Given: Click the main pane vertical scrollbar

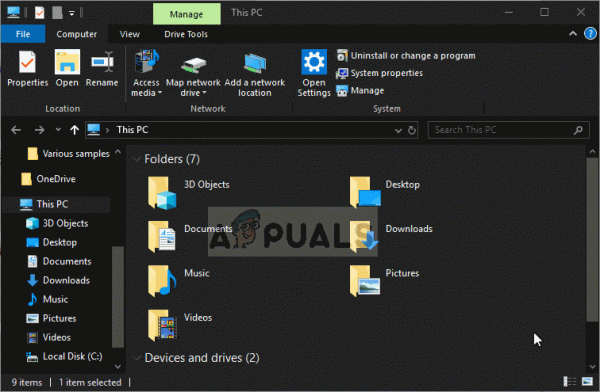Looking at the screenshot, I should click(x=592, y=239).
